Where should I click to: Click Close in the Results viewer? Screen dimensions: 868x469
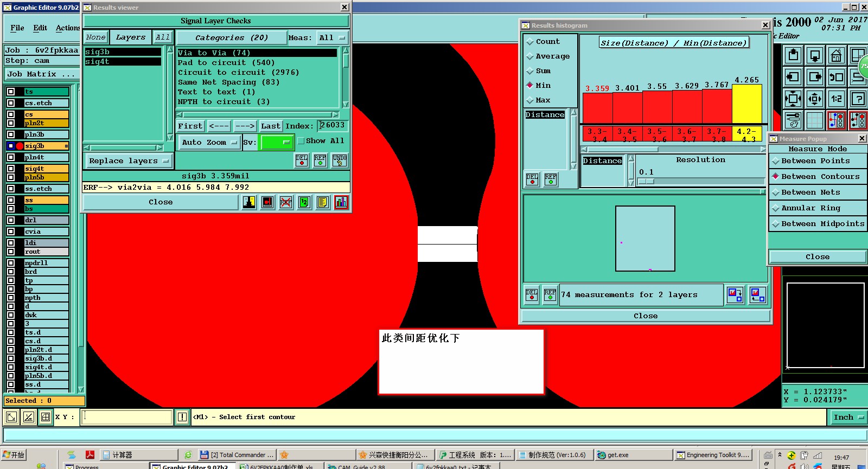(x=161, y=202)
